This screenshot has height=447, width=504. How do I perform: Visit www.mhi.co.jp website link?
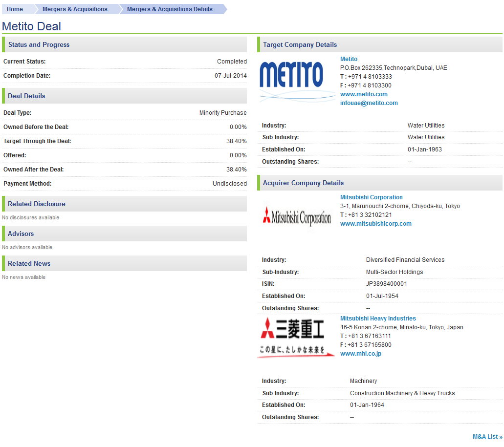[x=361, y=354]
